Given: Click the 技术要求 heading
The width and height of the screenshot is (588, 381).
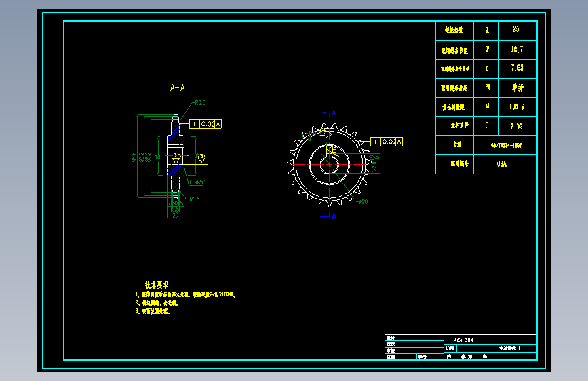Looking at the screenshot, I should 157,285.
